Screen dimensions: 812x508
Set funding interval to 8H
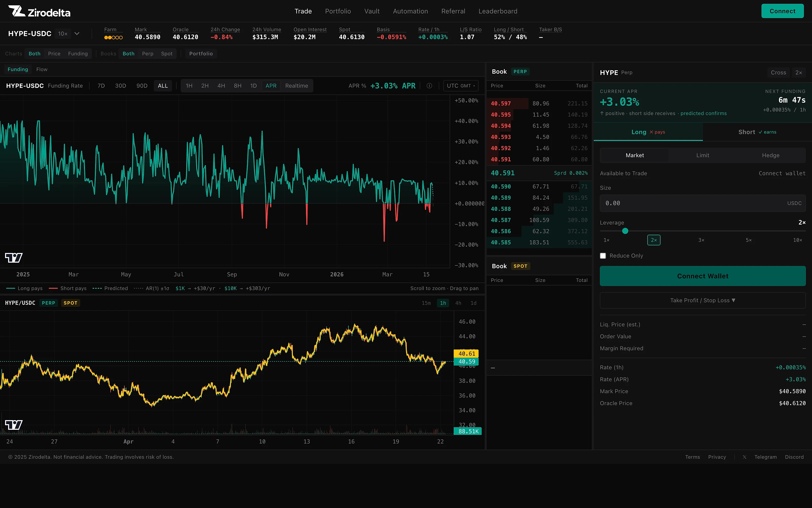click(238, 86)
